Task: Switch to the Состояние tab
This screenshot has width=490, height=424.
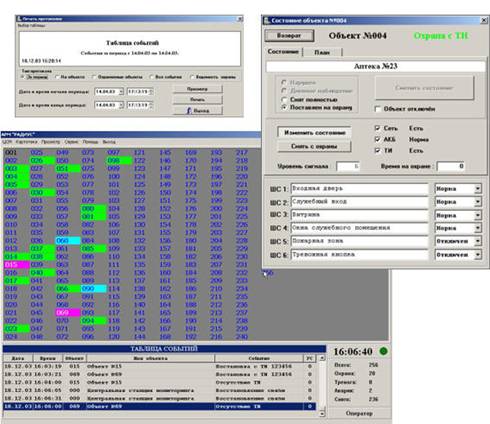Action: tap(283, 52)
